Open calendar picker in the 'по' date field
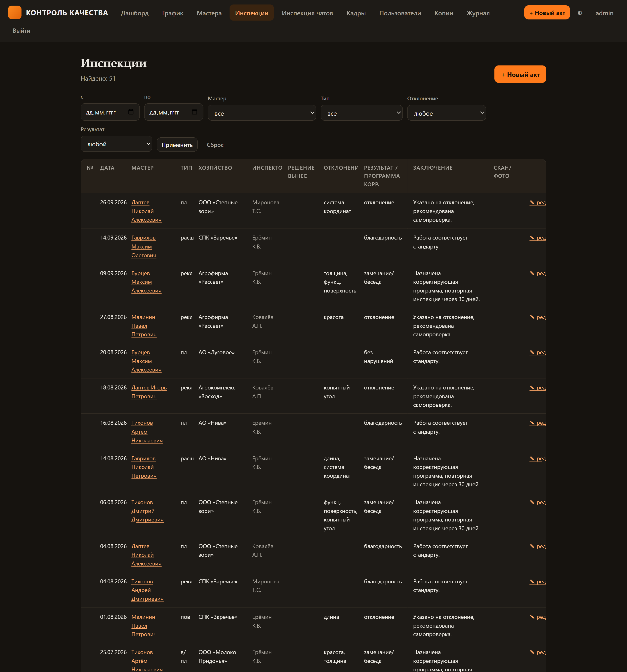This screenshot has width=627, height=672. (x=194, y=112)
